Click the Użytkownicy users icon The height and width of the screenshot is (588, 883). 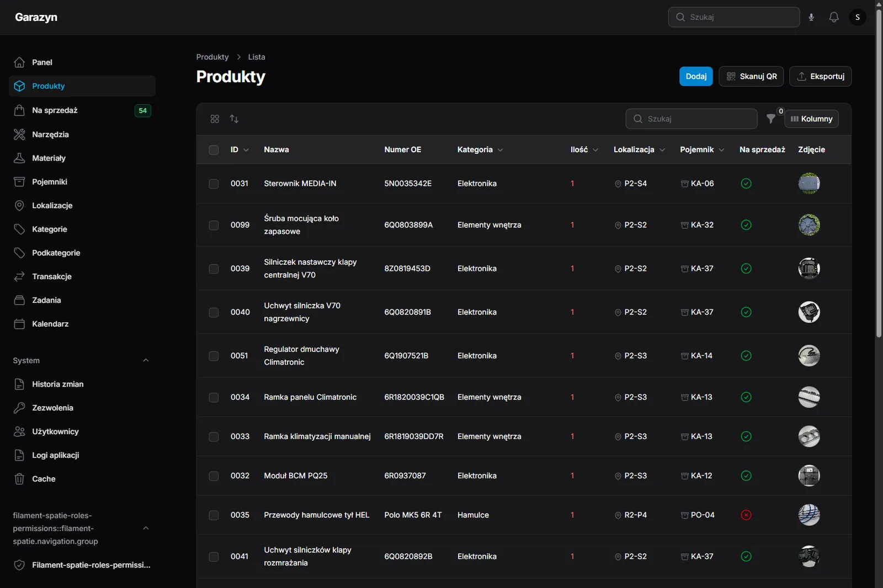click(19, 432)
